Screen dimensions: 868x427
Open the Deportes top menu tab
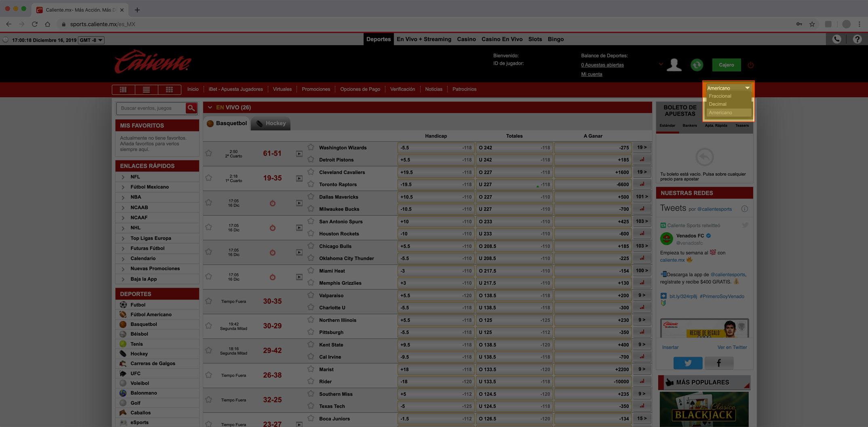[378, 39]
